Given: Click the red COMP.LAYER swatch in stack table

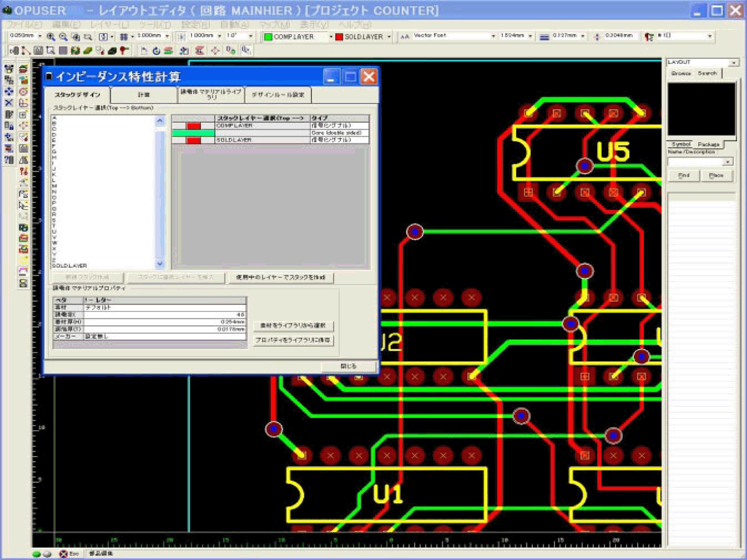Looking at the screenshot, I should click(193, 126).
